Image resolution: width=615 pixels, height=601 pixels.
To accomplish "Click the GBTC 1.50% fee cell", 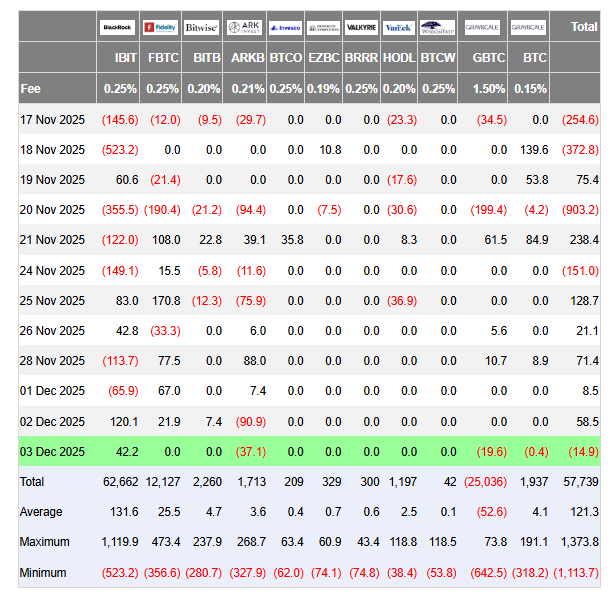I will [488, 89].
